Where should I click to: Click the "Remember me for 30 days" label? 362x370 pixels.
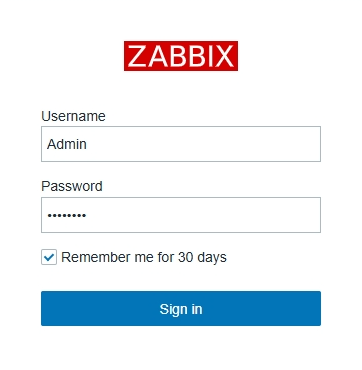pos(144,257)
